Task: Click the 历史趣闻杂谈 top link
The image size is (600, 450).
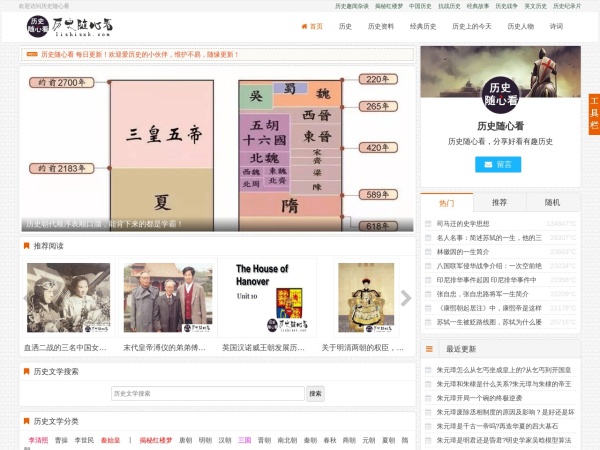Action: pos(352,6)
